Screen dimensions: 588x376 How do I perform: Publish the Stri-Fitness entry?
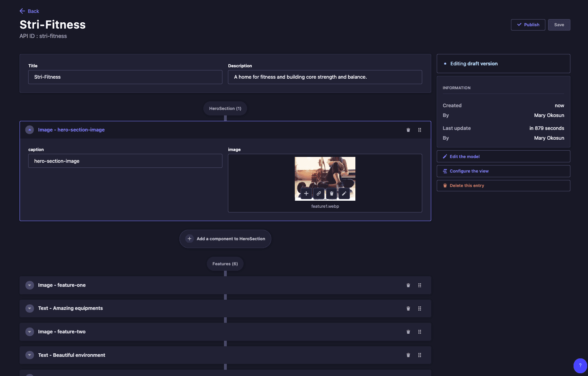528,25
